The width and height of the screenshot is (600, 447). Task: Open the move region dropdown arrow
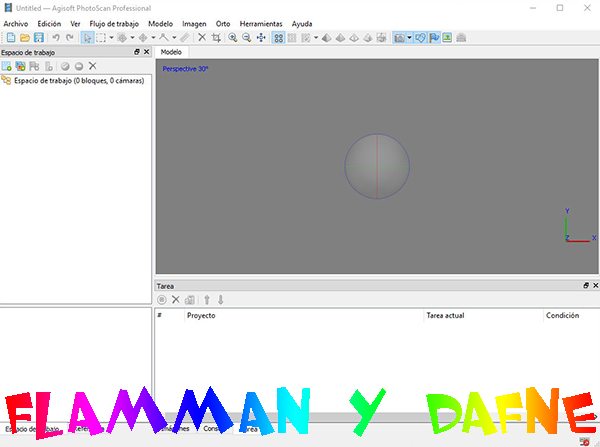(132, 38)
